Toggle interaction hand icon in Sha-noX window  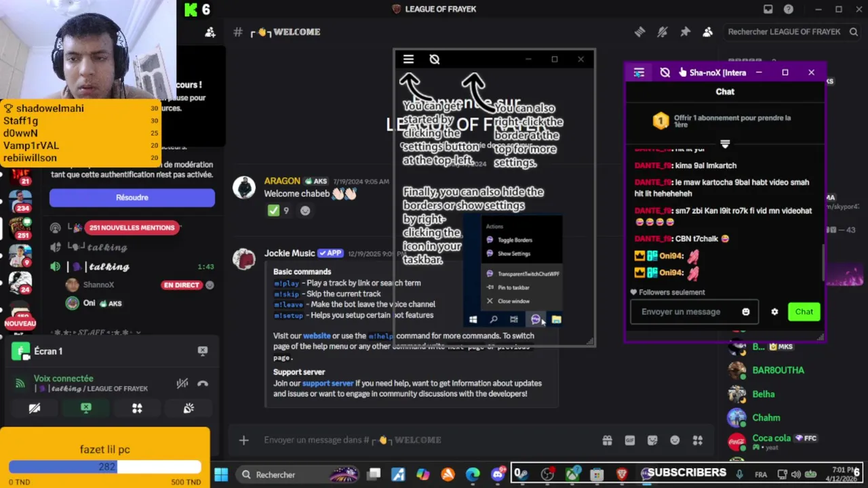click(682, 73)
